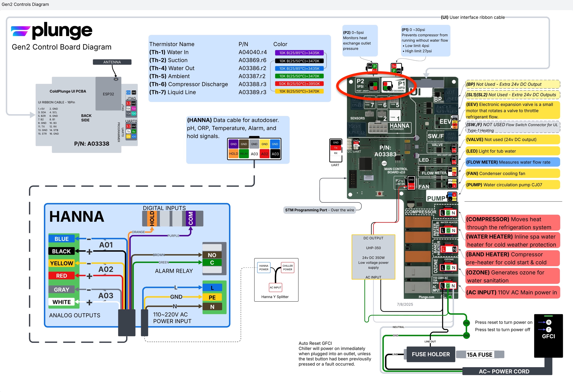
Task: Click the (UI) User interface ribbon cable label
Action: point(473,17)
